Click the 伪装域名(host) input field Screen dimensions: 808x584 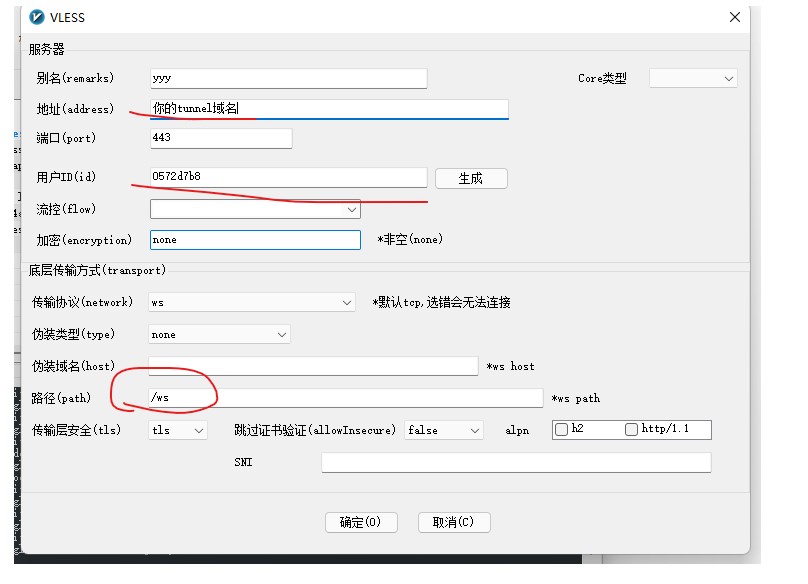tap(313, 366)
